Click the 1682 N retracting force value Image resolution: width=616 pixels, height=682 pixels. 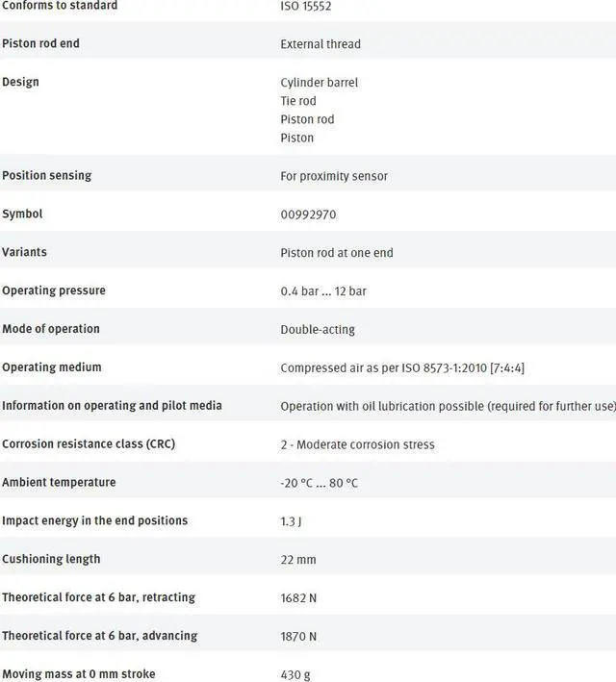point(298,598)
